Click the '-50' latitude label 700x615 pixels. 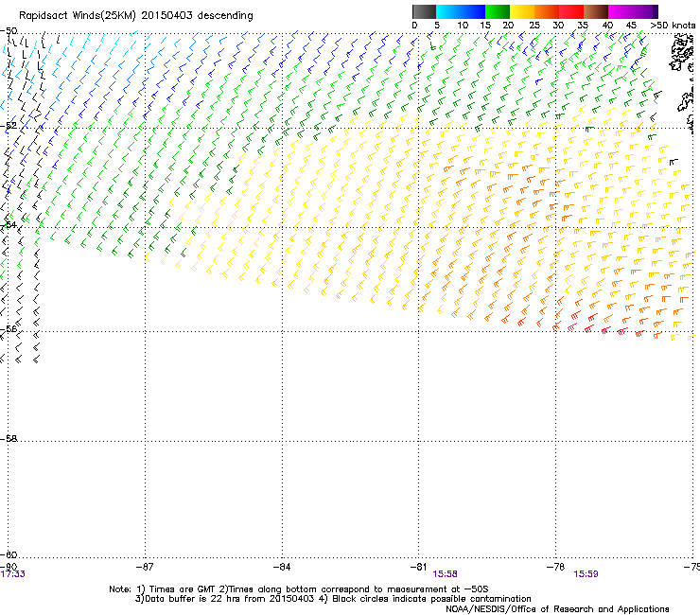(x=9, y=31)
